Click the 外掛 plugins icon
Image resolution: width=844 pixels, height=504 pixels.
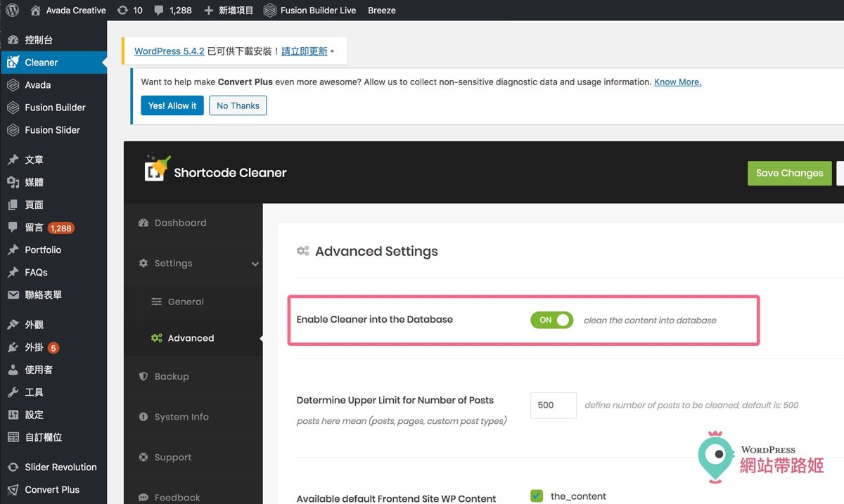(x=13, y=347)
